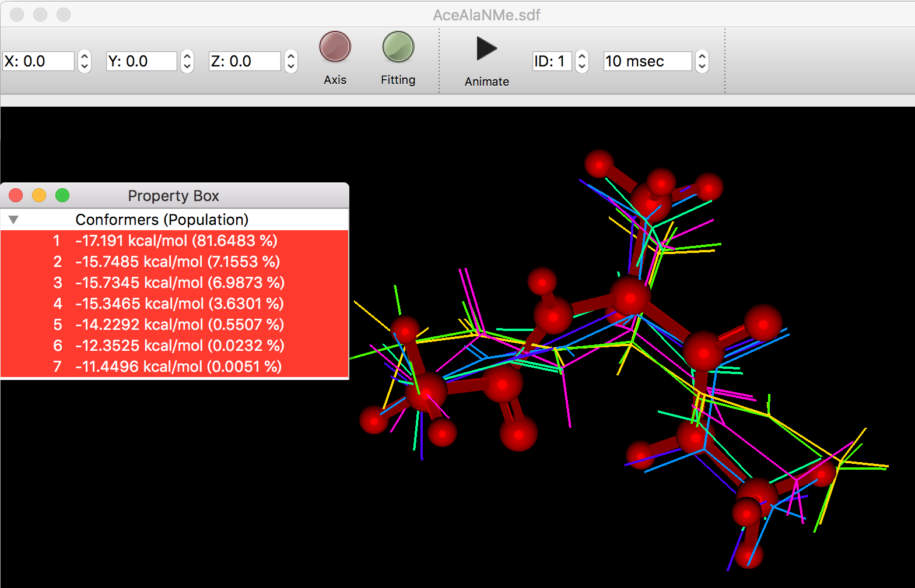
Task: Click the Z value stepper control
Action: coord(290,61)
